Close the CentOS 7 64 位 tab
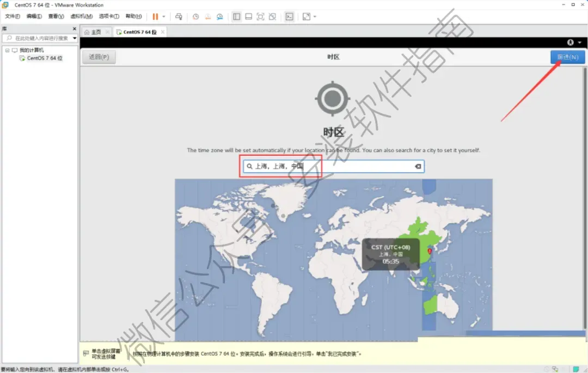588x373 pixels. [162, 32]
